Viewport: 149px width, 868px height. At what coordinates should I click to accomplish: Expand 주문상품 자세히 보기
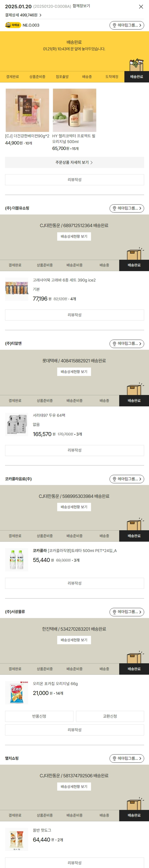click(74, 162)
